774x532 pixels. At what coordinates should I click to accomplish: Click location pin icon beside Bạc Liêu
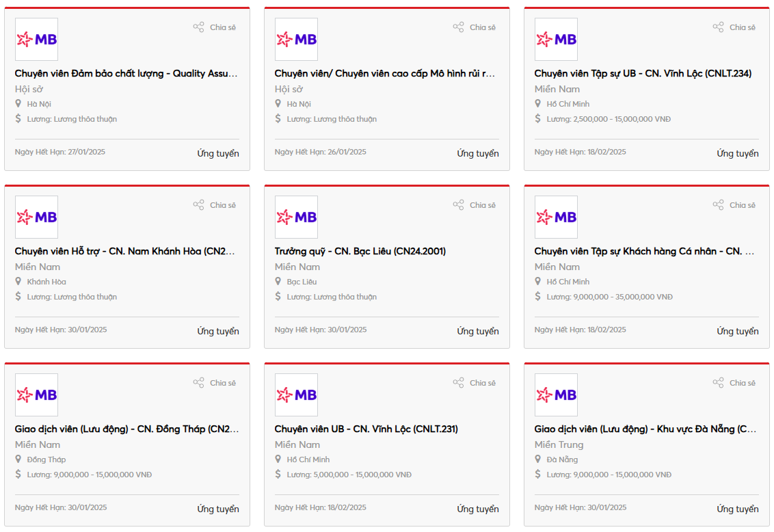(278, 281)
